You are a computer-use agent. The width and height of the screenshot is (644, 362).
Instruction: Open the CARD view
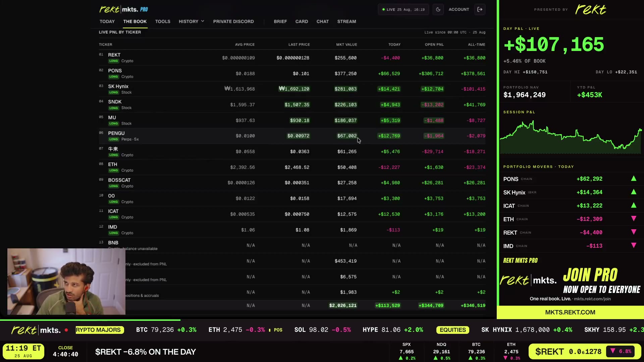pyautogui.click(x=302, y=21)
